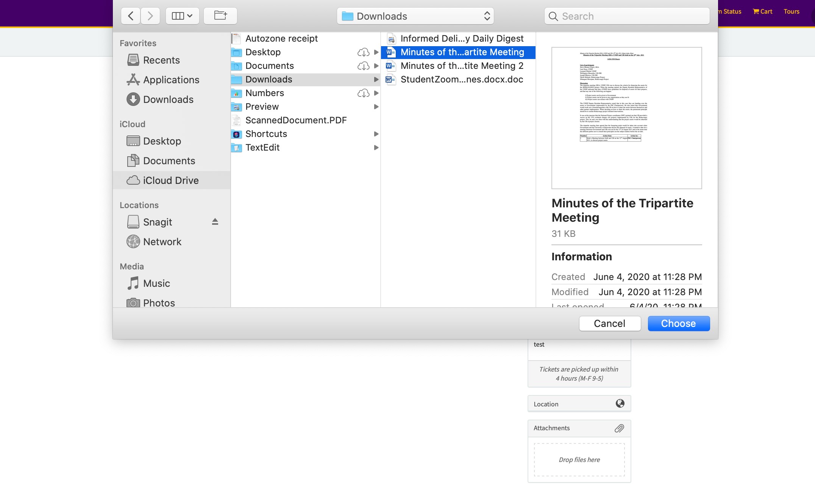815x504 pixels.
Task: Click the back navigation arrow
Action: (131, 16)
